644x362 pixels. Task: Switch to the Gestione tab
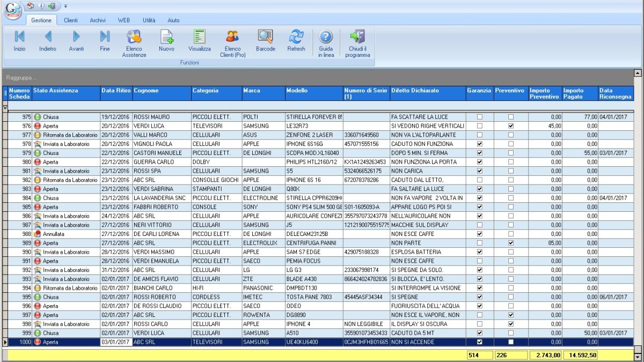click(x=41, y=20)
